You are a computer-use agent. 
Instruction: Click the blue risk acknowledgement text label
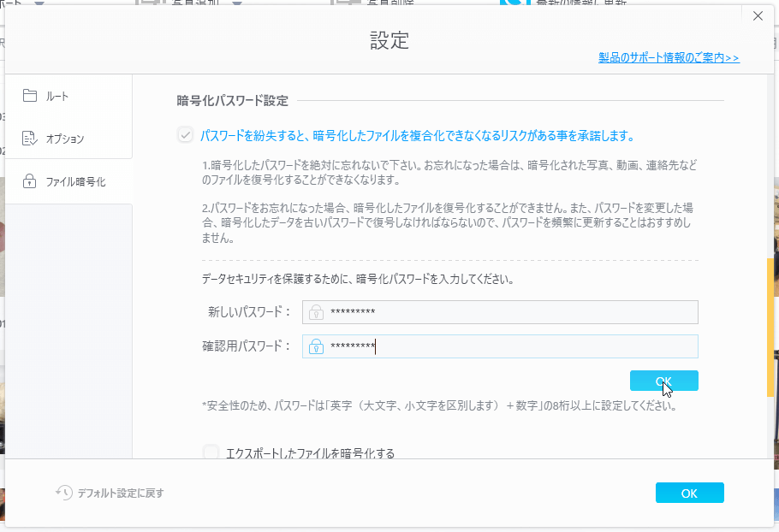[x=417, y=136]
